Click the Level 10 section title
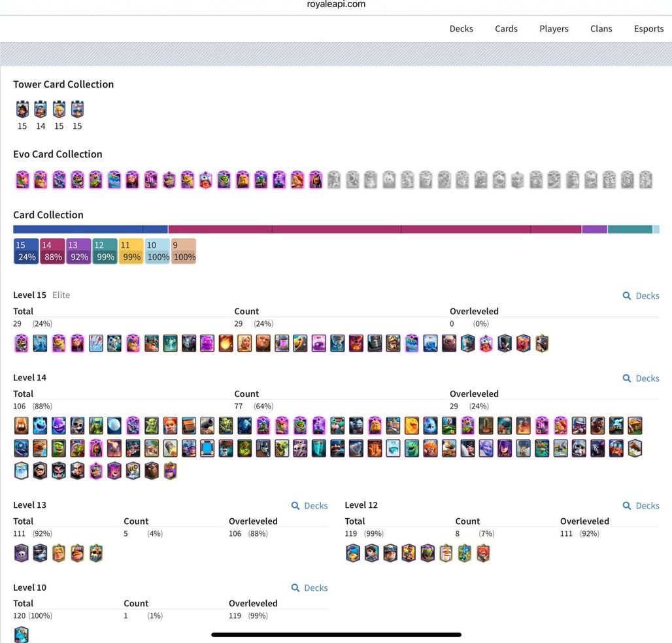Image resolution: width=672 pixels, height=643 pixels. [x=29, y=587]
